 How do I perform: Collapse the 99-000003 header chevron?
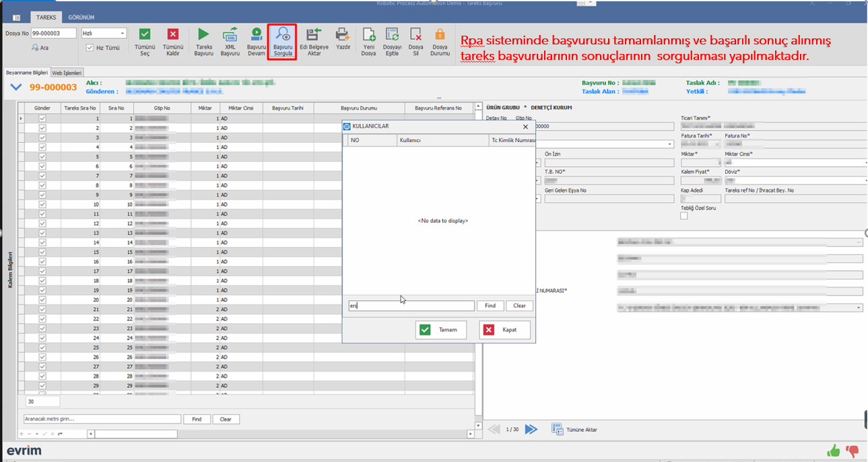(x=16, y=87)
